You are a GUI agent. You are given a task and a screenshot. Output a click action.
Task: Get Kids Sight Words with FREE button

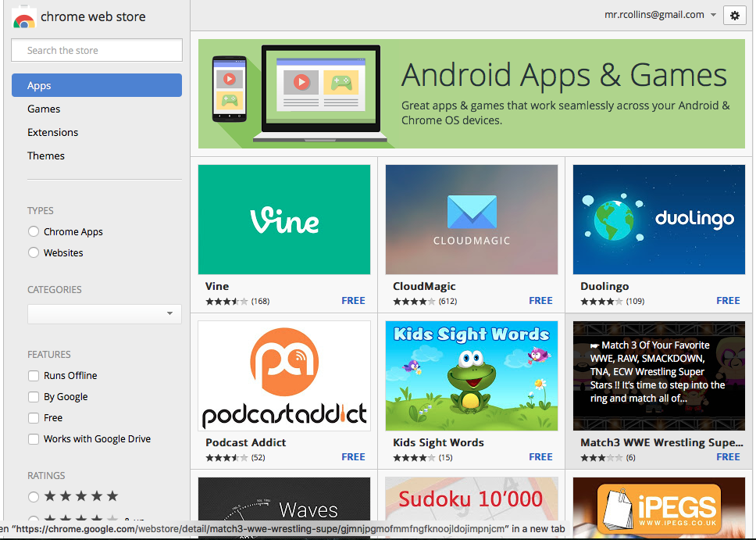tap(541, 457)
